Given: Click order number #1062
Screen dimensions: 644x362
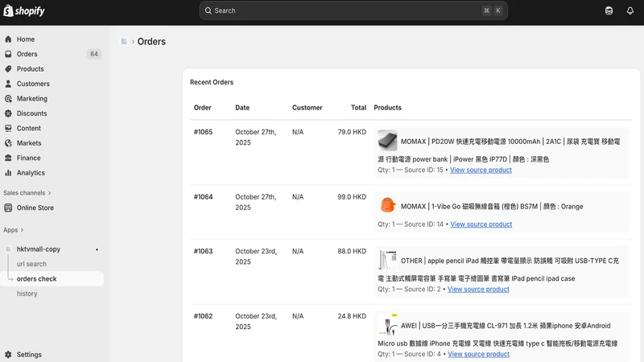Looking at the screenshot, I should click(x=204, y=316).
